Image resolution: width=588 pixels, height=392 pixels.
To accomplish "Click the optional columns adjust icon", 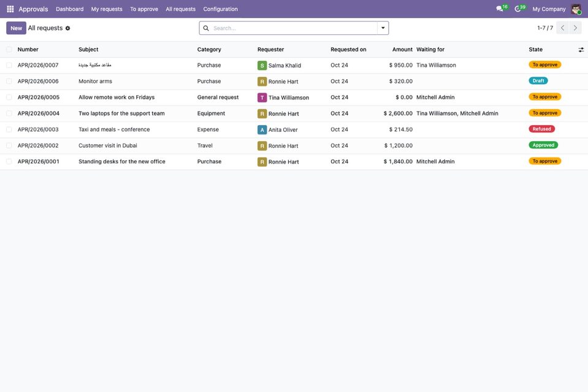I will [x=581, y=50].
